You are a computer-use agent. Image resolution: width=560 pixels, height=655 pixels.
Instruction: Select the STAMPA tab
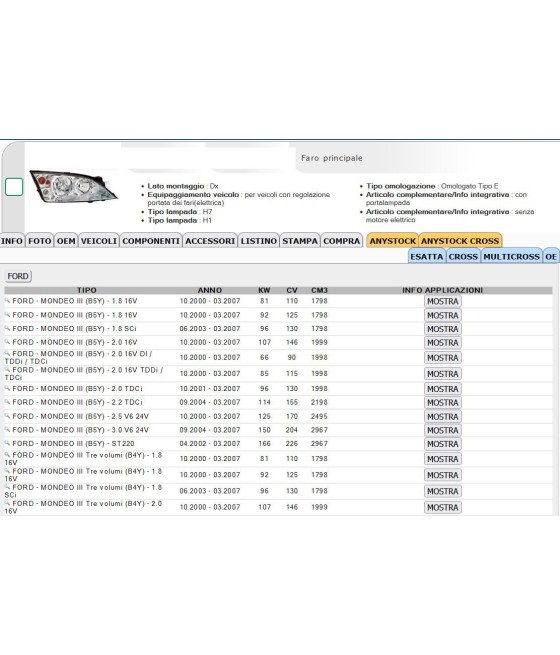[300, 241]
